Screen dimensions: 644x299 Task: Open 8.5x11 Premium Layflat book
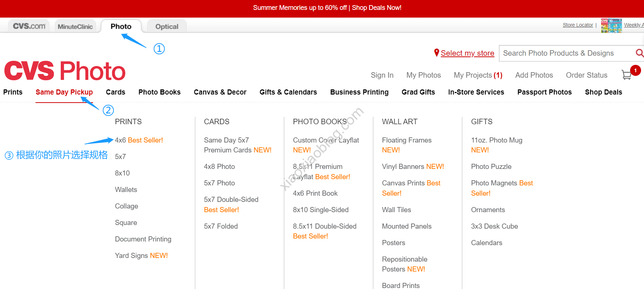[x=322, y=171]
